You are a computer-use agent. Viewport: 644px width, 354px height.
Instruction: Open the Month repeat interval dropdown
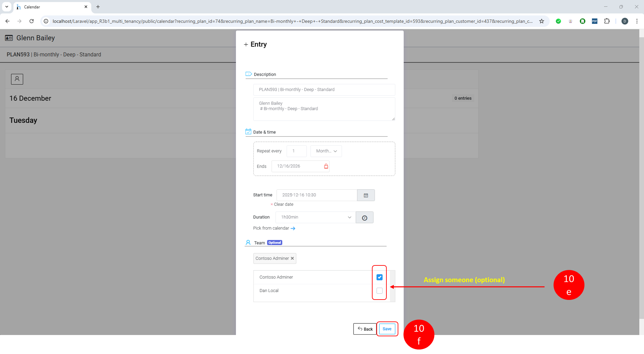326,151
